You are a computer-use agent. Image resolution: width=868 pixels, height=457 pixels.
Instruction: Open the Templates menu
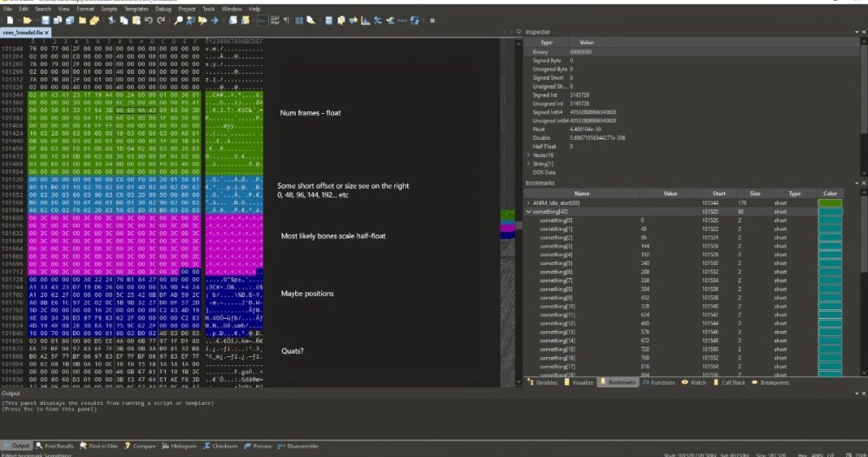click(x=136, y=9)
